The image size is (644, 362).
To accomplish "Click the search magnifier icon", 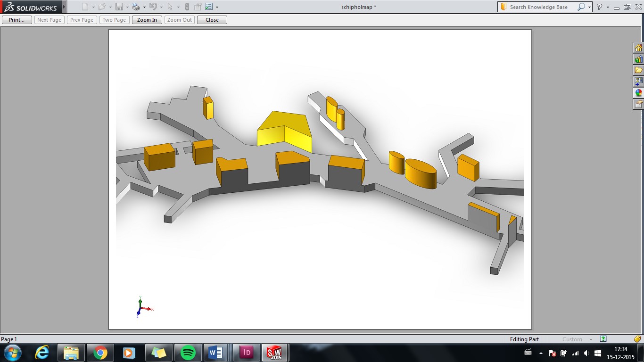I will click(581, 7).
